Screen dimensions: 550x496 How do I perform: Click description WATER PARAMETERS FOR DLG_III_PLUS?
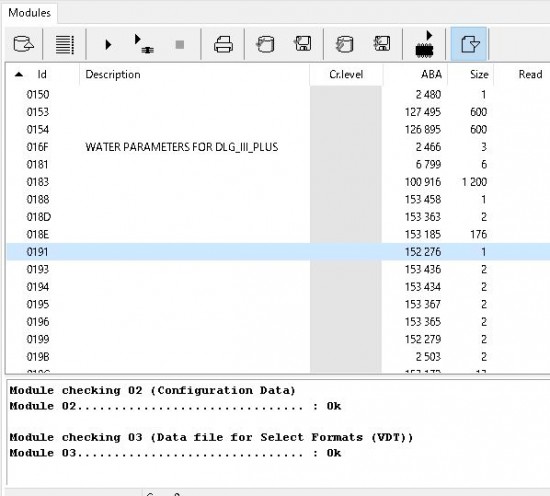point(182,147)
